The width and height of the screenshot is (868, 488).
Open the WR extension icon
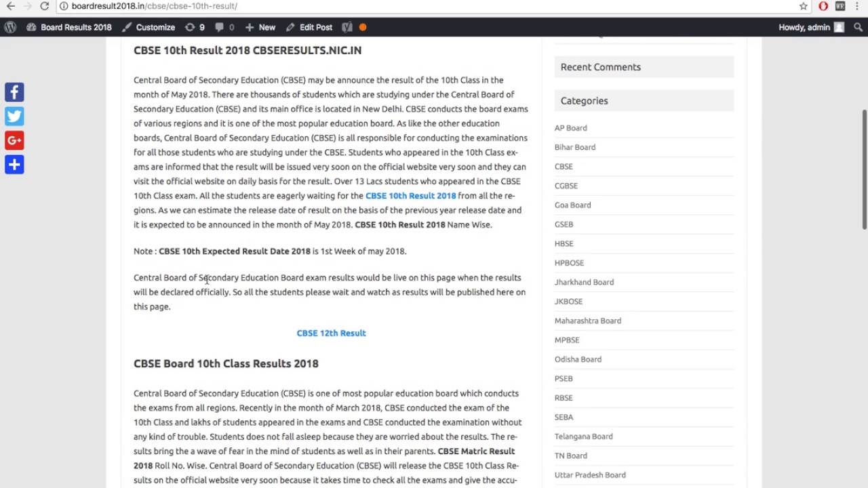(840, 6)
